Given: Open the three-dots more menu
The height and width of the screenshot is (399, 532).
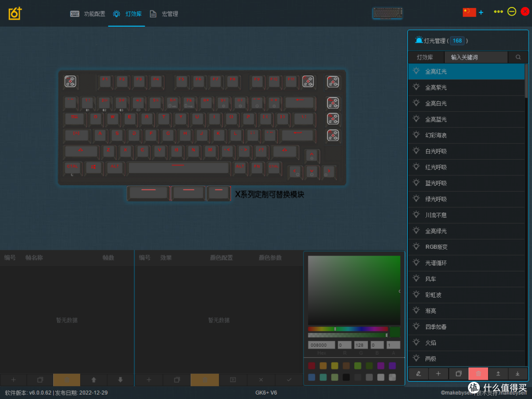Looking at the screenshot, I should coord(498,11).
